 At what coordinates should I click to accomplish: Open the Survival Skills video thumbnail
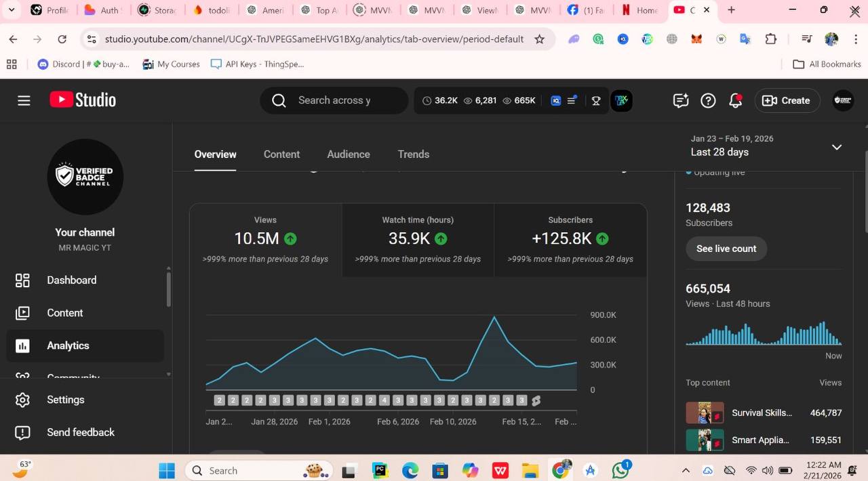[x=704, y=413]
